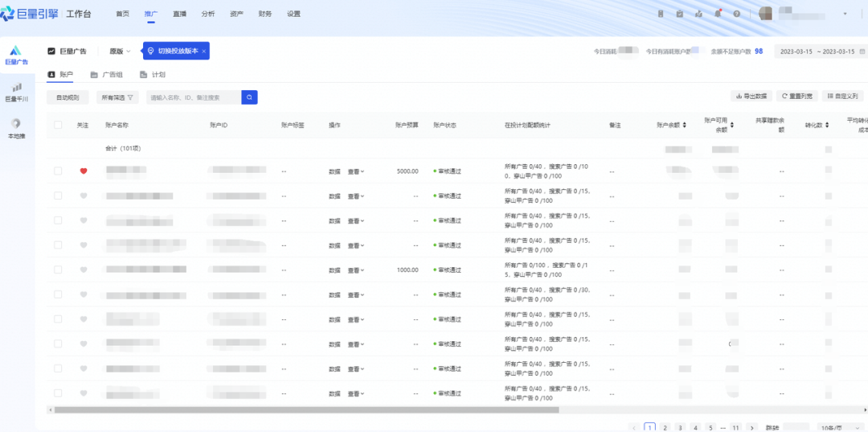Go to page 11
868x432 pixels.
pos(735,427)
